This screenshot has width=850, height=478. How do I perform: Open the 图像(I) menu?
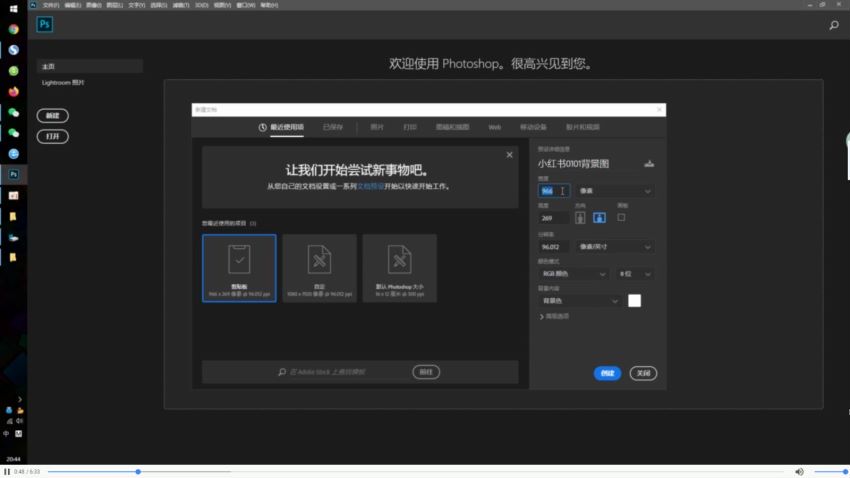pyautogui.click(x=93, y=5)
